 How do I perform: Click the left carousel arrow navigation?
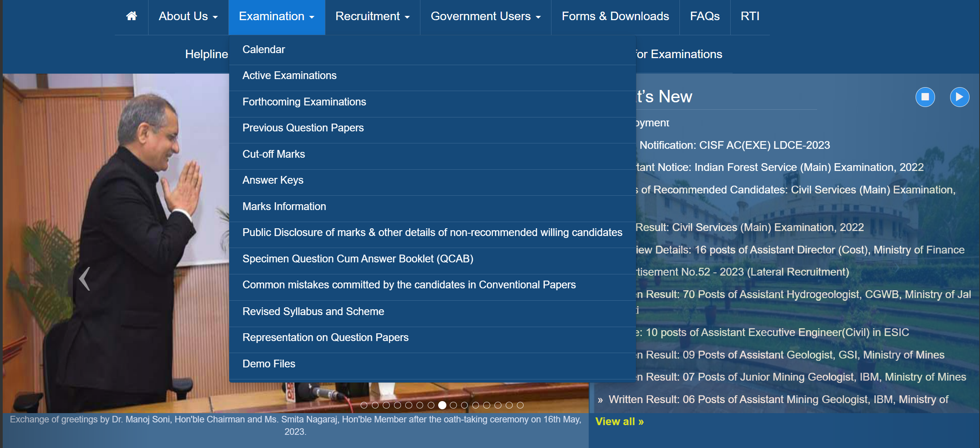point(85,279)
